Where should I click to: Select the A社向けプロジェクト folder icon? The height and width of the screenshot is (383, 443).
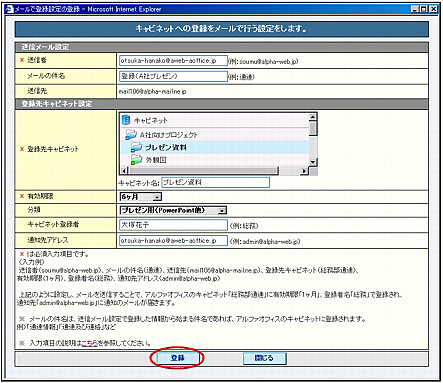[x=131, y=135]
